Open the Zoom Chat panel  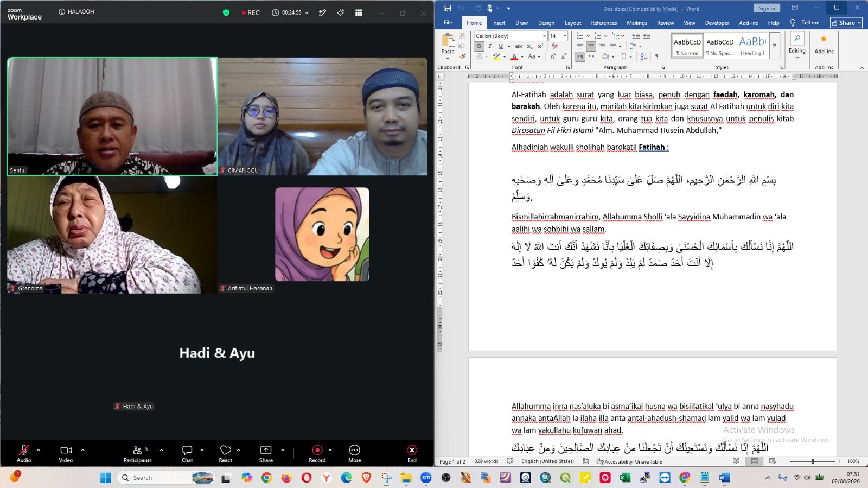pyautogui.click(x=187, y=453)
